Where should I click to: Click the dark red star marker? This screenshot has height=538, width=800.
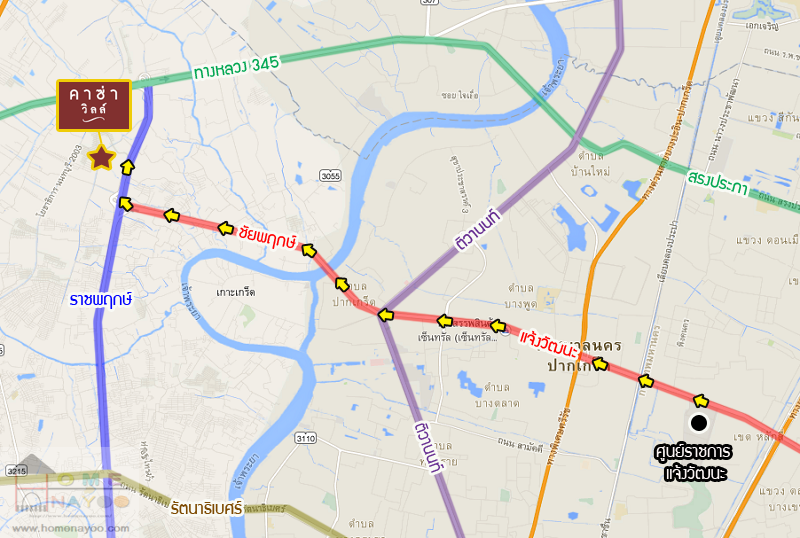tap(102, 158)
